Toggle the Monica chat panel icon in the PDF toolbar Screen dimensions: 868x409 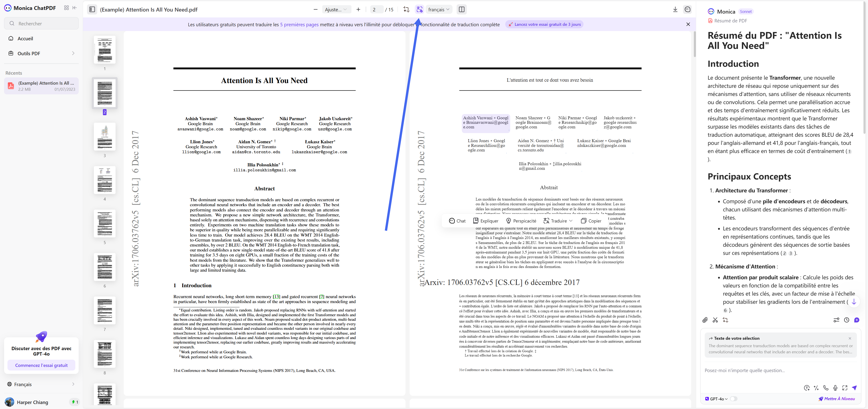tap(687, 10)
